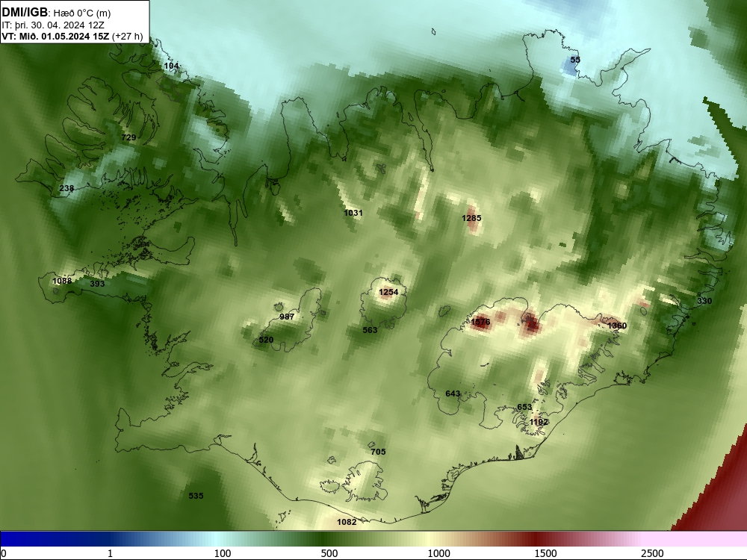Screen dimensions: 747x560
Task: Click the 705 value label
Action: pos(378,452)
